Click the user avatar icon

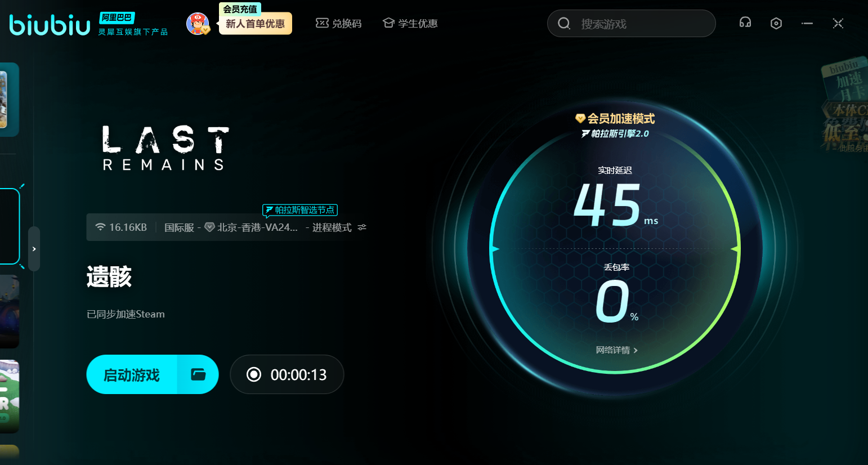pyautogui.click(x=197, y=23)
